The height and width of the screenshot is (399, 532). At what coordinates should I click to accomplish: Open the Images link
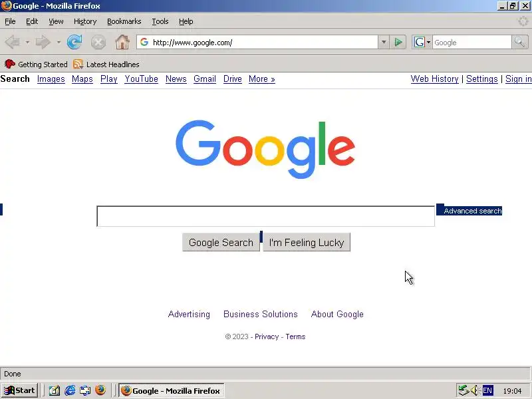51,79
